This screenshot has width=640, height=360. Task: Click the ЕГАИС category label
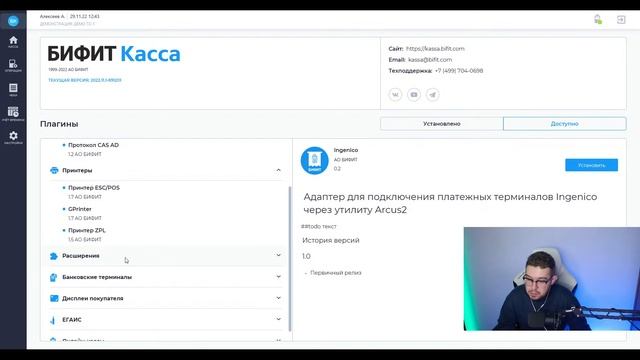[72, 320]
